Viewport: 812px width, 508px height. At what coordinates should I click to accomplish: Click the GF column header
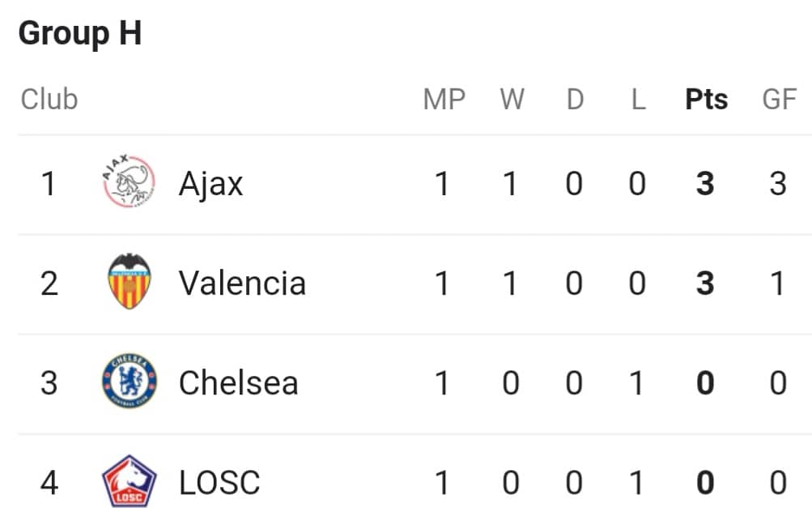pos(779,99)
